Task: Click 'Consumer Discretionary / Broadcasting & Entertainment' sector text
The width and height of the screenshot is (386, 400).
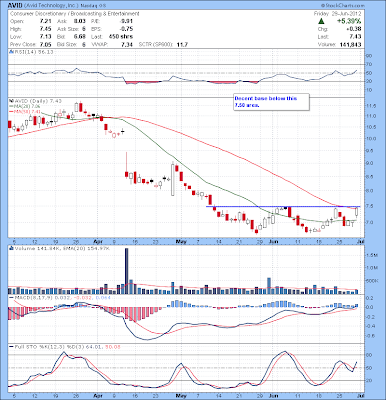Action: 74,14
